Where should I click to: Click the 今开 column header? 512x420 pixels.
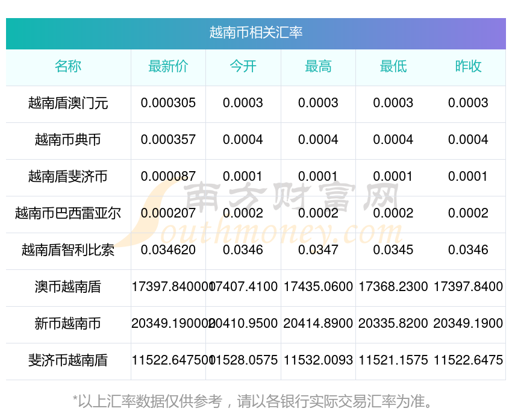(x=243, y=67)
